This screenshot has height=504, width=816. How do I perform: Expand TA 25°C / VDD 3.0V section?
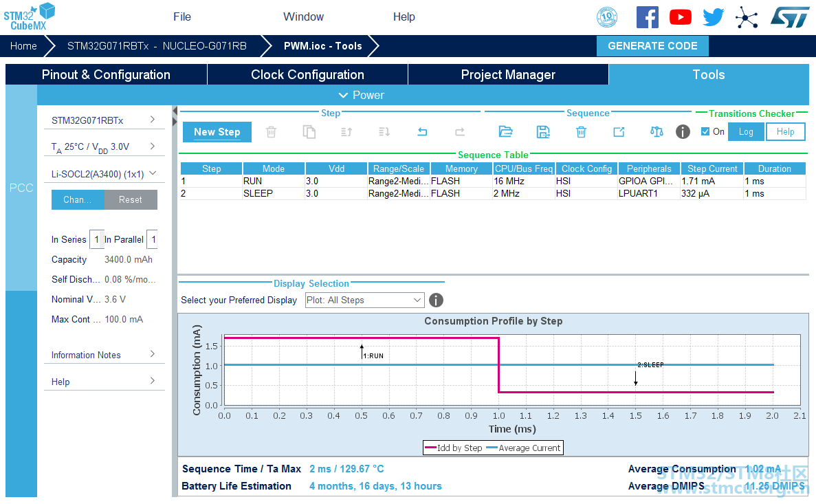(x=104, y=147)
